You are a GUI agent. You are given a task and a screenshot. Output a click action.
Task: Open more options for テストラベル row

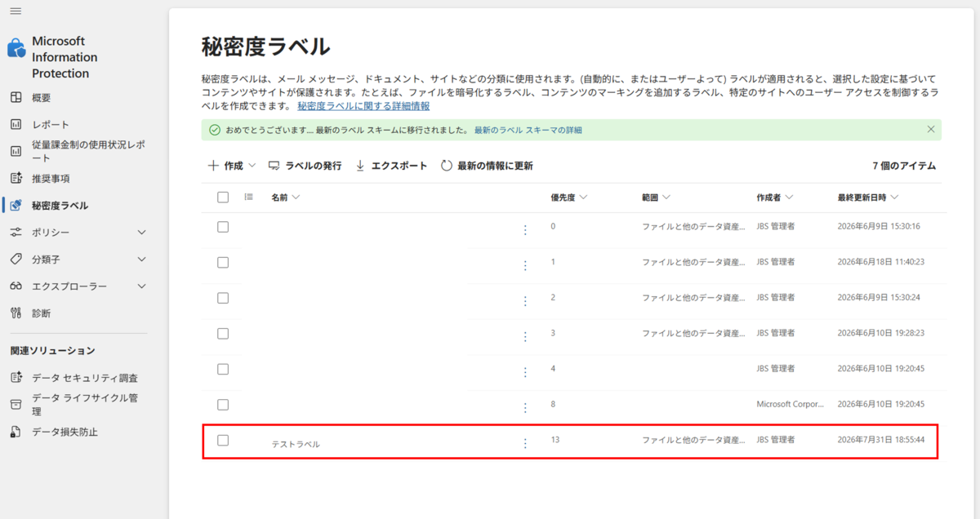point(525,443)
